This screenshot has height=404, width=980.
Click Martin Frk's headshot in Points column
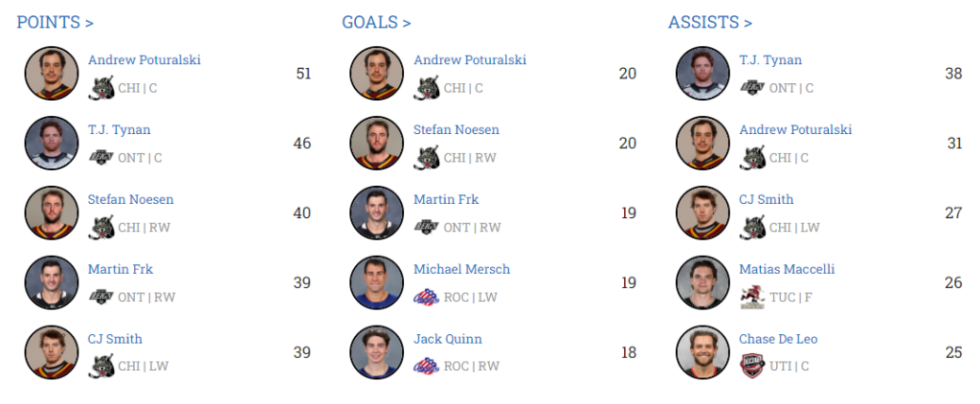[52, 282]
